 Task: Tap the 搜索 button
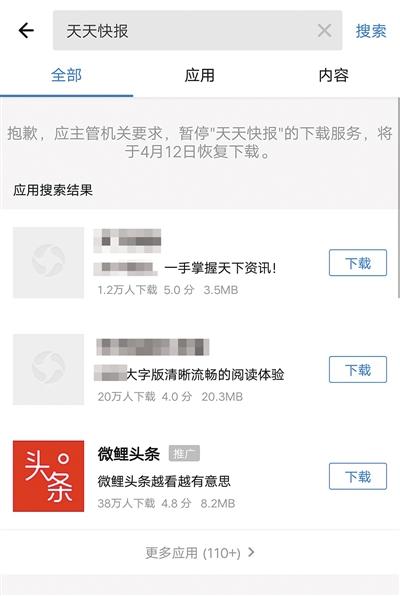pyautogui.click(x=371, y=31)
